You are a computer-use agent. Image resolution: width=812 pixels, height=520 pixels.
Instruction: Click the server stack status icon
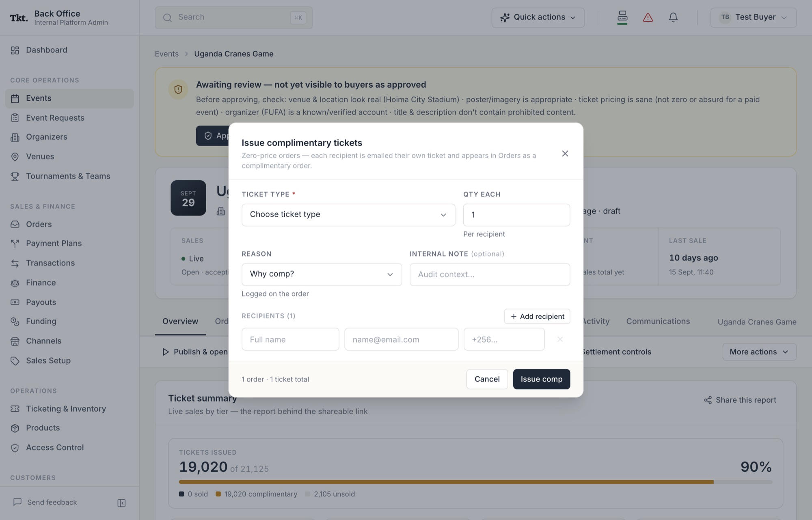click(622, 17)
